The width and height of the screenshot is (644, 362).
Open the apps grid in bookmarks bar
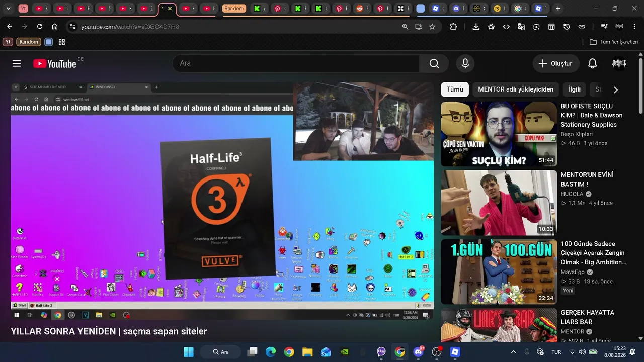click(x=62, y=42)
